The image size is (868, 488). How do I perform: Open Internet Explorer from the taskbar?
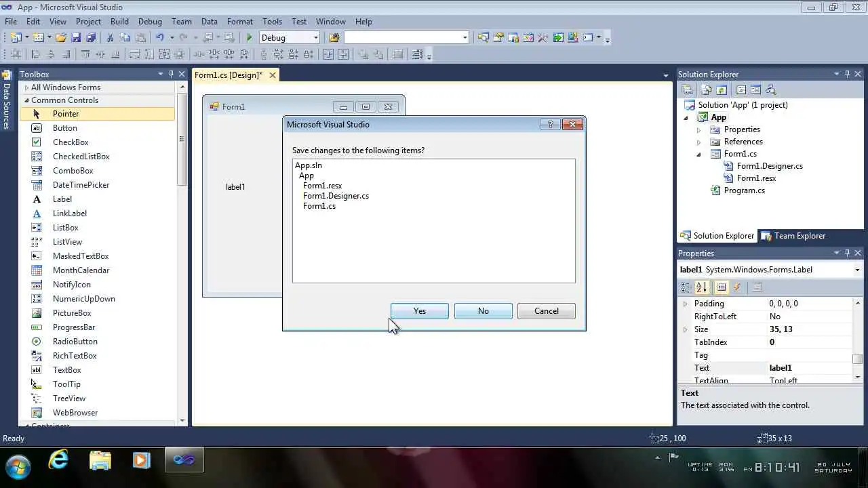(x=59, y=460)
